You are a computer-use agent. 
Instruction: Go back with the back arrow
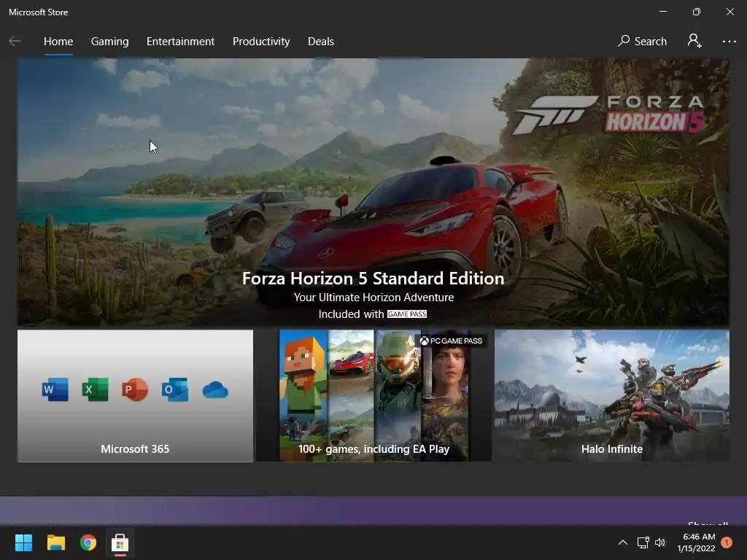[x=15, y=42]
